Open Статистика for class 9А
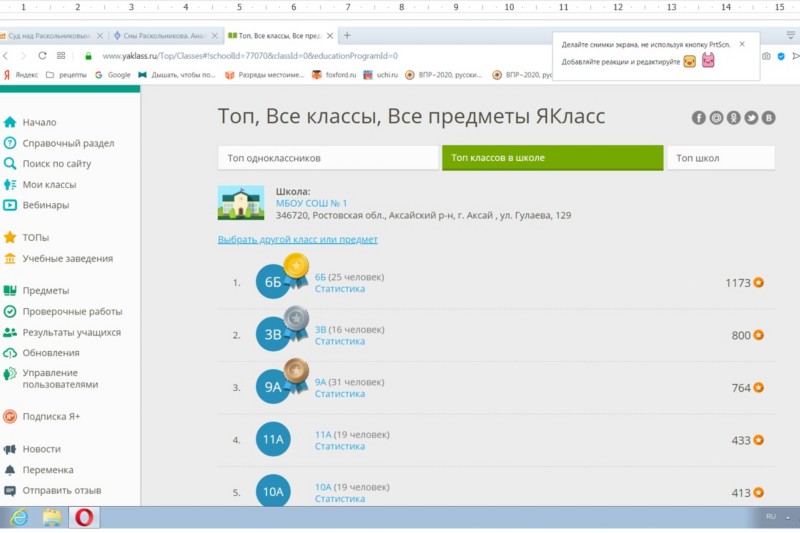 point(340,394)
